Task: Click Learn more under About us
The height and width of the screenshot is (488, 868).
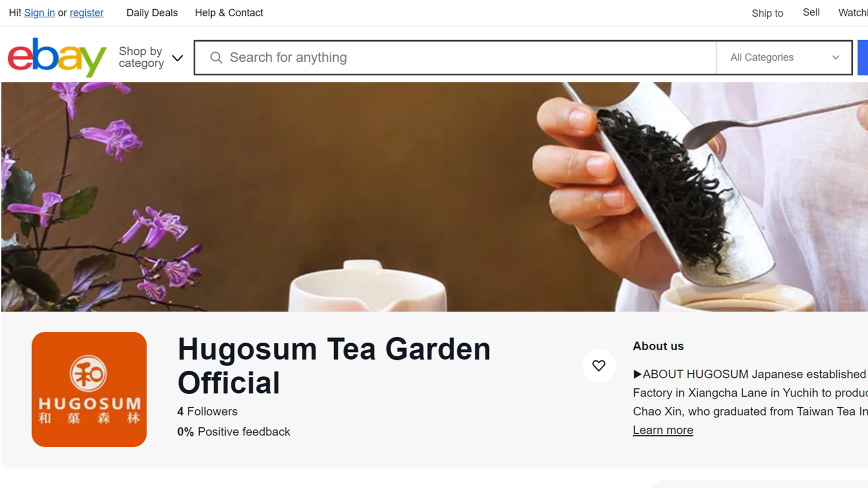Action: click(x=663, y=430)
